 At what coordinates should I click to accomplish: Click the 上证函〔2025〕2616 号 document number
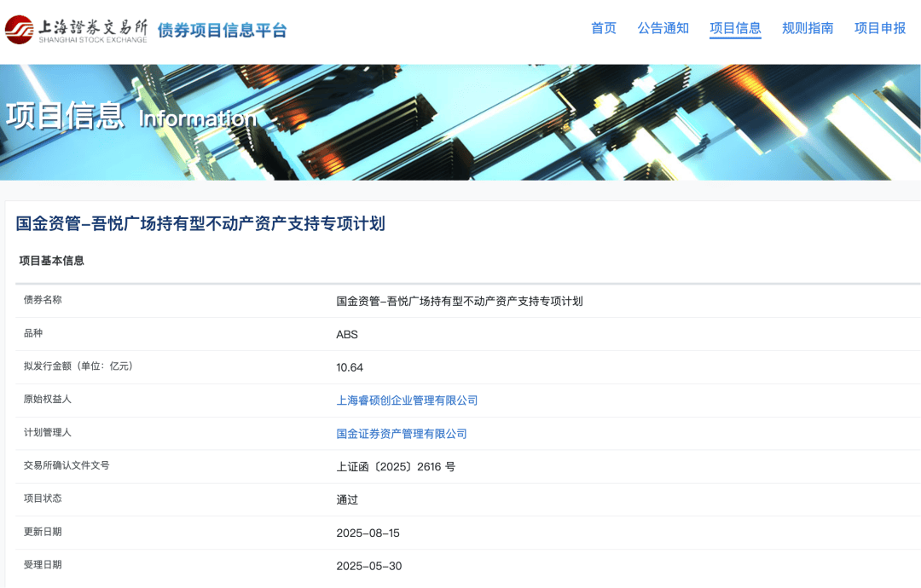click(x=396, y=466)
